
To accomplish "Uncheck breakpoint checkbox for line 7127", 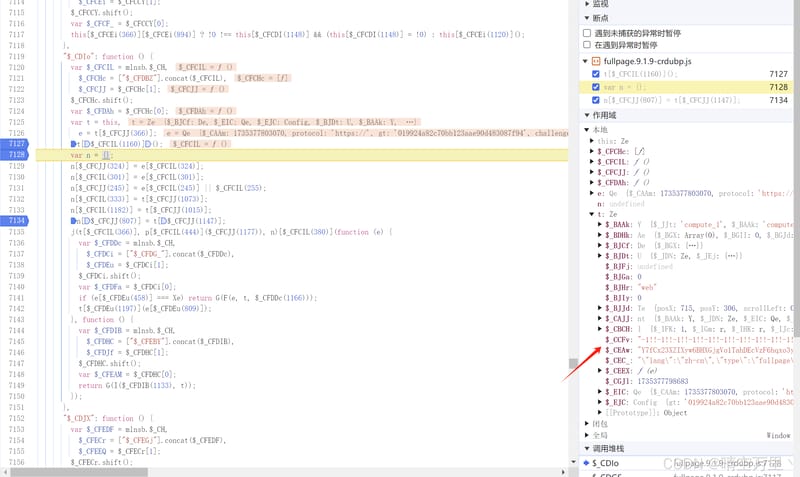I will coord(595,74).
